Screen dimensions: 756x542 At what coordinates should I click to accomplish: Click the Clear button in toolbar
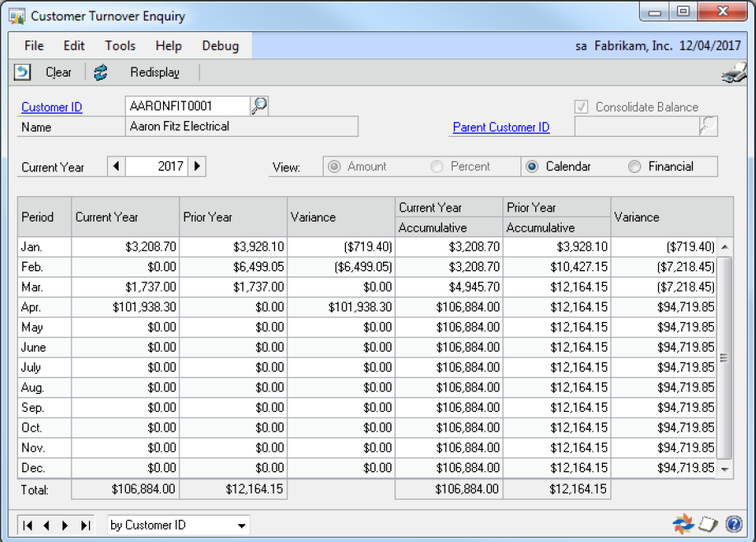[58, 72]
